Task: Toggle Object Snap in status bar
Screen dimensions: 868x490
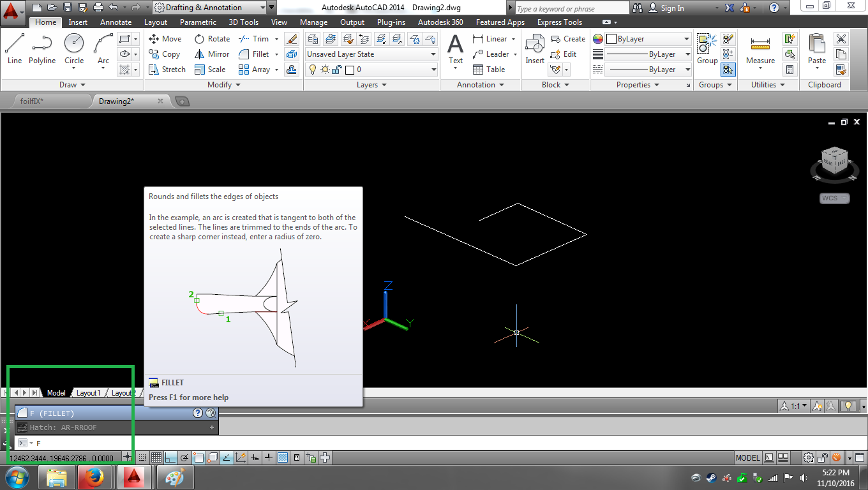Action: (x=198, y=457)
